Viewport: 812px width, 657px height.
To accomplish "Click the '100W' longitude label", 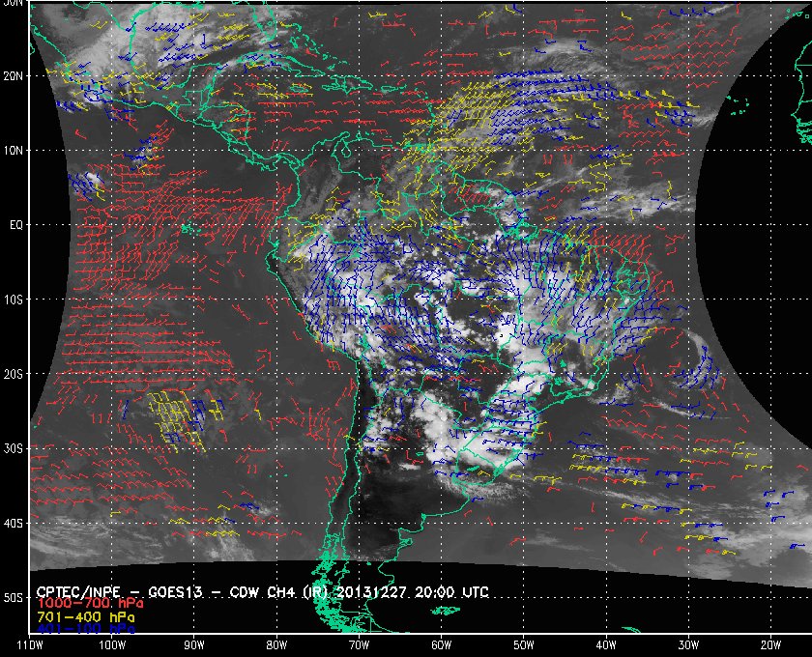I will (112, 645).
